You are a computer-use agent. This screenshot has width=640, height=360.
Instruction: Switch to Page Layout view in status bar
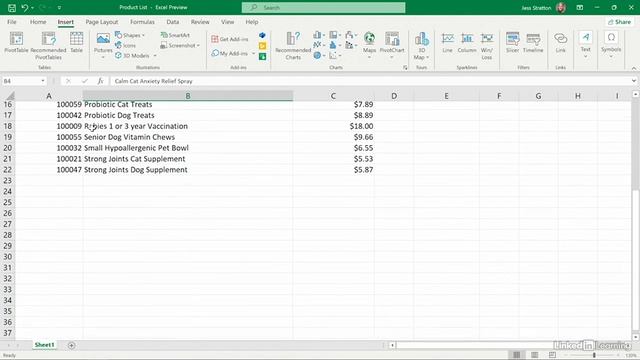pos(535,355)
